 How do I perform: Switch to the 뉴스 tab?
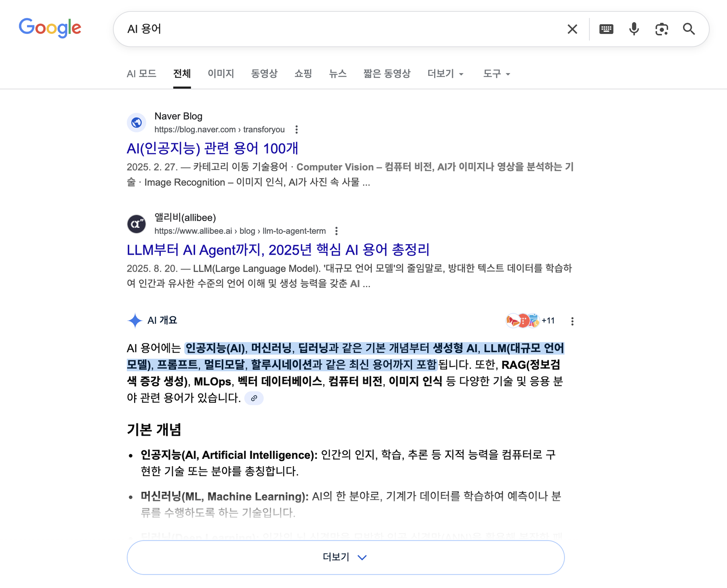(337, 73)
